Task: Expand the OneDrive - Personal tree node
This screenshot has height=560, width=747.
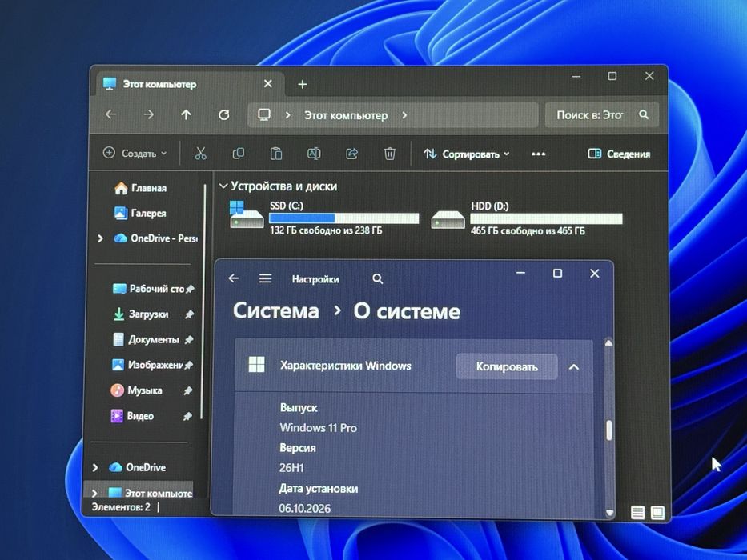Action: (100, 238)
